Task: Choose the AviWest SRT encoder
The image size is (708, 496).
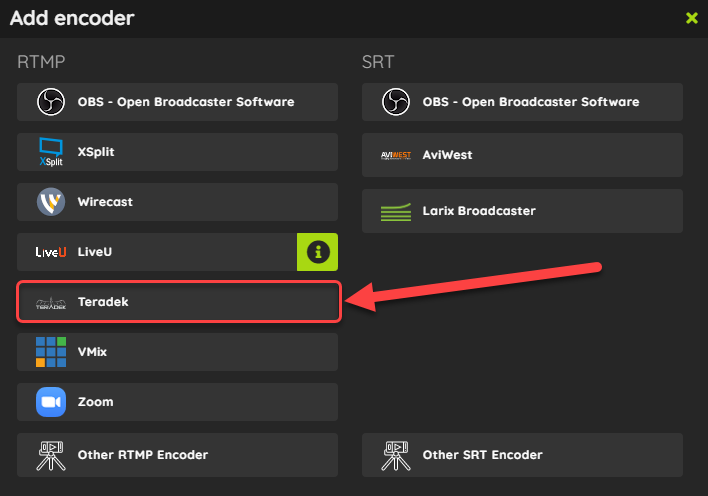Action: [522, 155]
